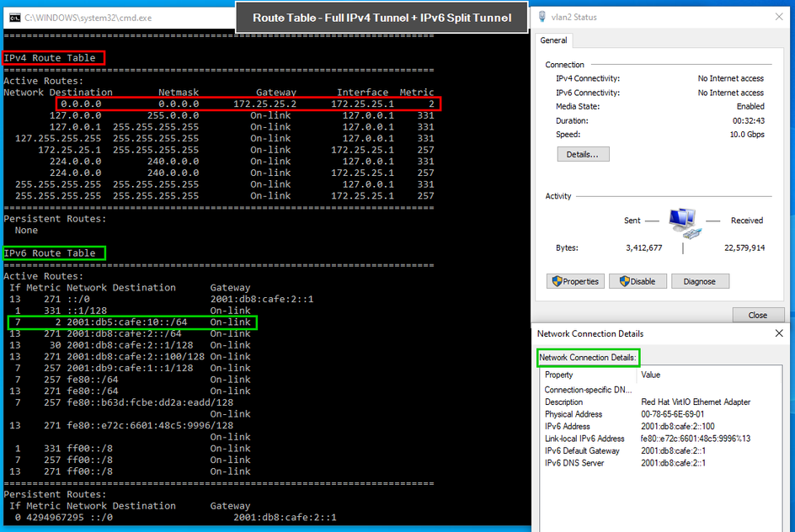Open the General tab in vlan2 Status
Viewport: 795px width, 532px height.
pos(553,40)
